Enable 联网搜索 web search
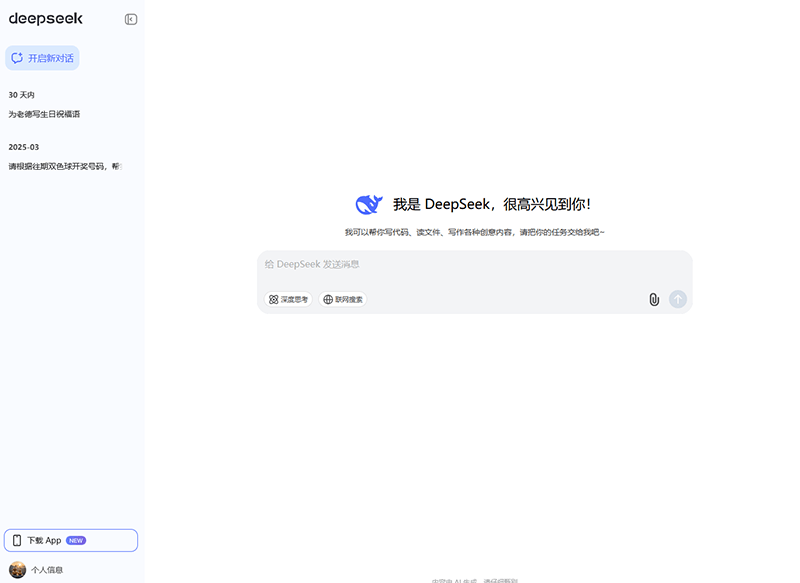 [x=343, y=299]
